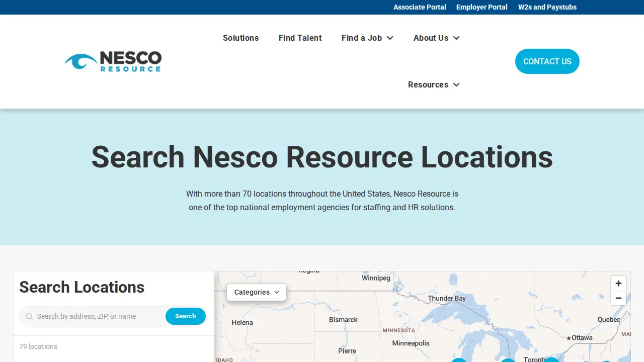Image resolution: width=644 pixels, height=362 pixels.
Task: Click Pierre label on the map
Action: point(347,351)
